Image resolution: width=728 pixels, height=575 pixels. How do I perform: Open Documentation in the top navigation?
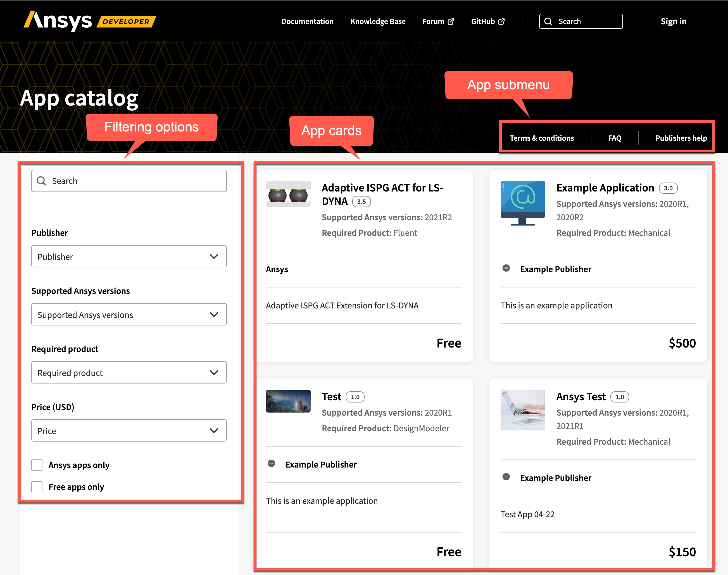[308, 21]
